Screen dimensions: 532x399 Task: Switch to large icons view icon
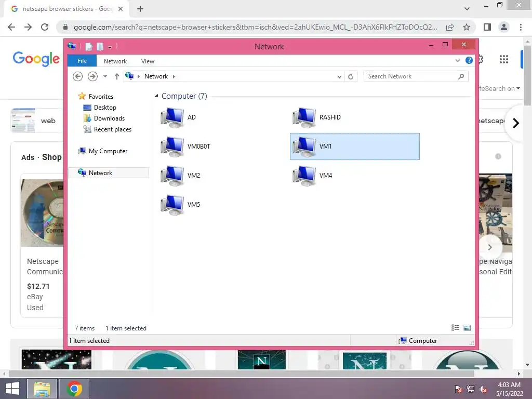467,328
